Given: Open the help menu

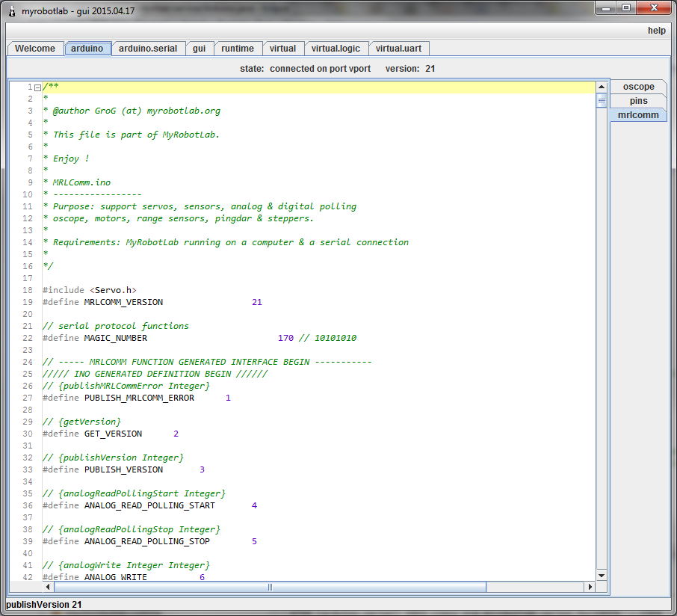Looking at the screenshot, I should click(x=656, y=30).
